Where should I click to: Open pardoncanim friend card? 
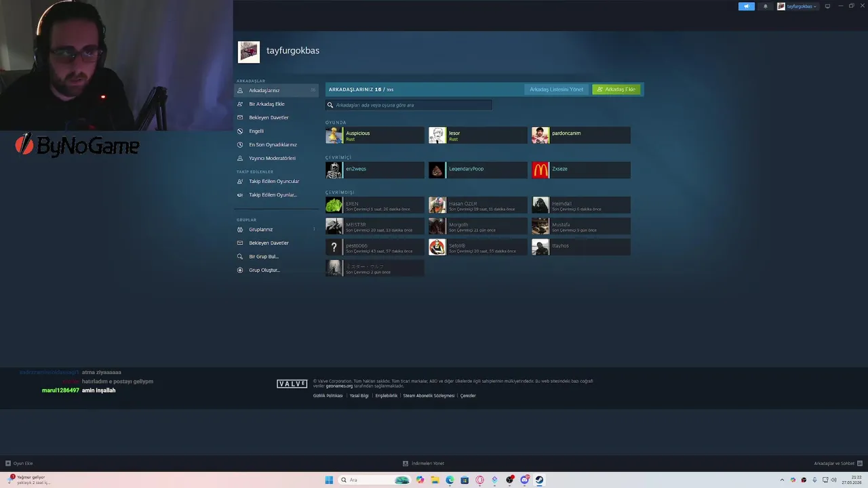581,135
